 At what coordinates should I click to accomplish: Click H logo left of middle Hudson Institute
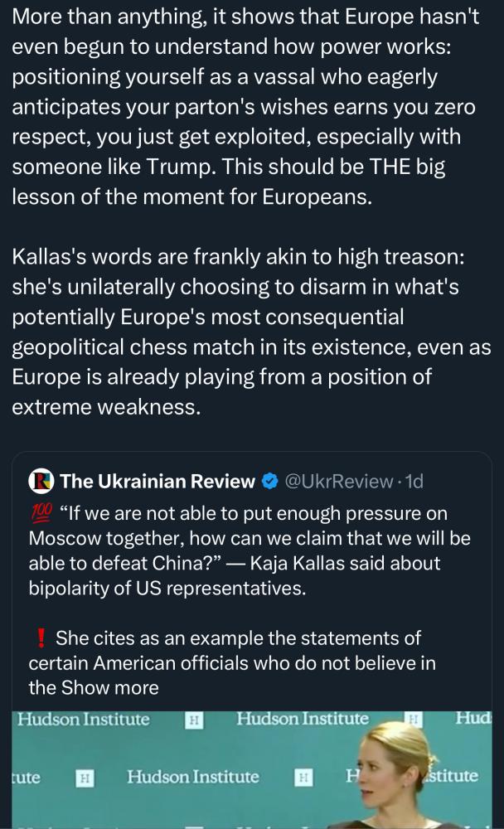coord(85,778)
